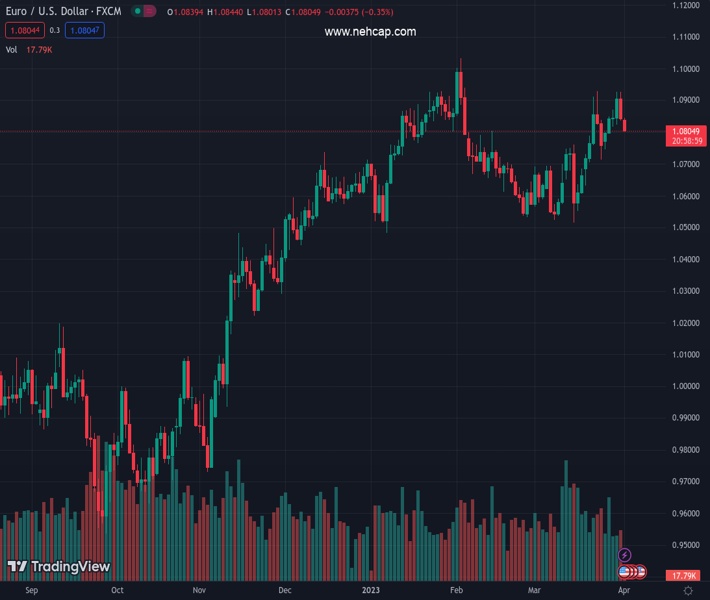
Task: Click the 1.00000 price level on scale
Action: (x=685, y=386)
